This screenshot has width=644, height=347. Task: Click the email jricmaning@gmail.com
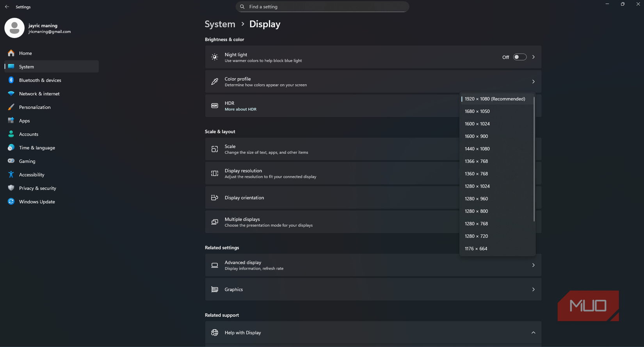[50, 32]
